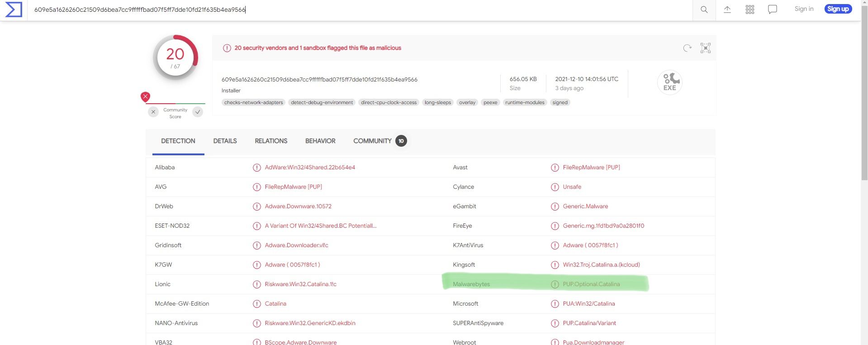Vote harmless with the checkmark community button

pos(198,112)
